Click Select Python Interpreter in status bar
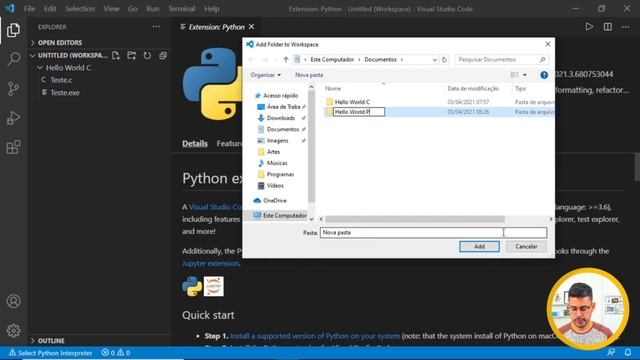Viewport: 640px width, 360px height. [x=51, y=353]
